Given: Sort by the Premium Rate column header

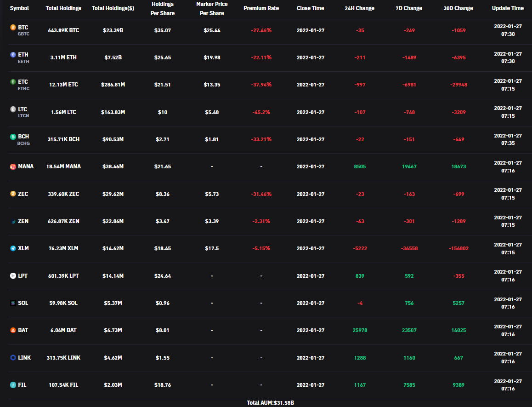Looking at the screenshot, I should [x=261, y=8].
